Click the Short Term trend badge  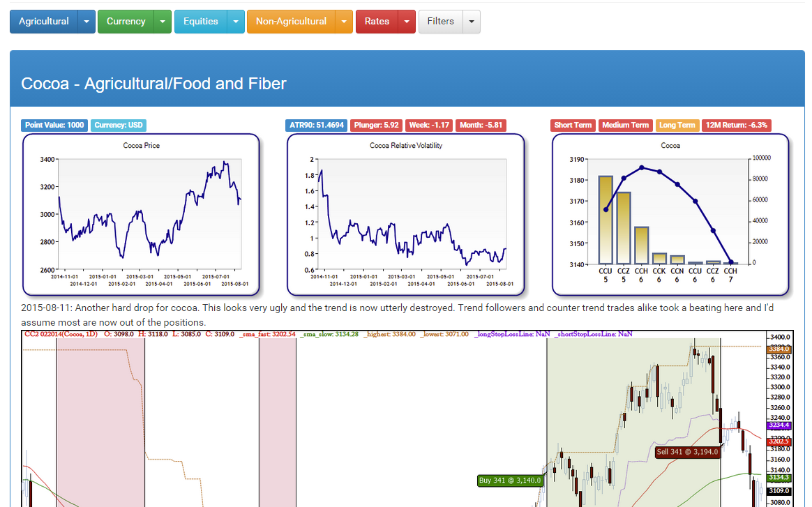[573, 126]
